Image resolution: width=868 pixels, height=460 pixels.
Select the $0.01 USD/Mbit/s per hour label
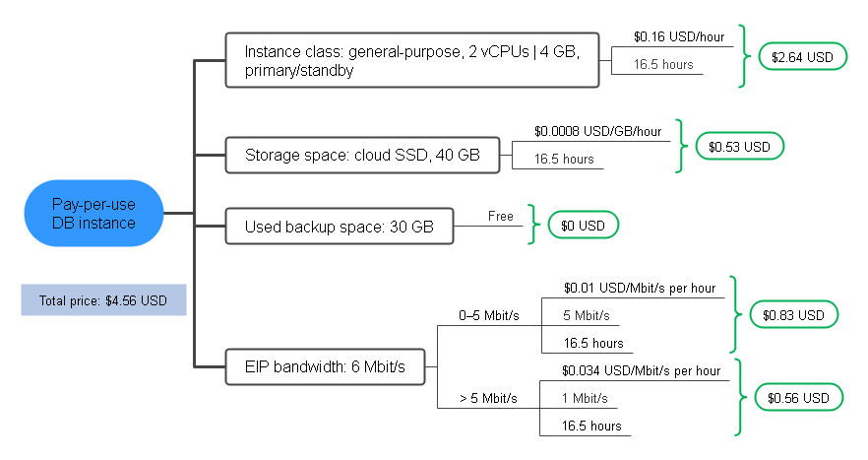pyautogui.click(x=640, y=289)
